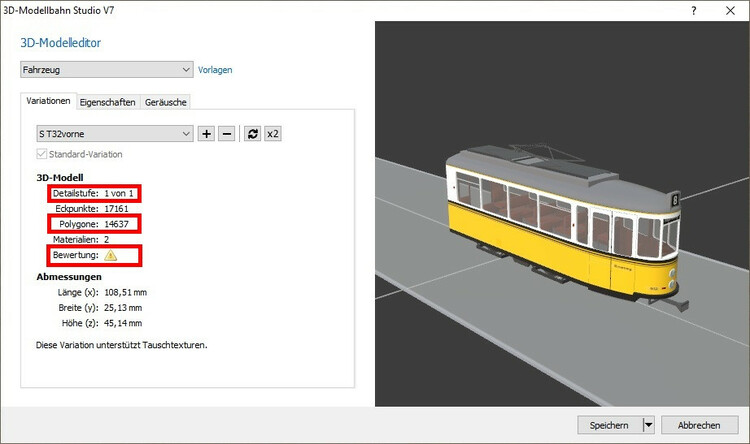Switch to the Geräusche tab

coord(165,102)
